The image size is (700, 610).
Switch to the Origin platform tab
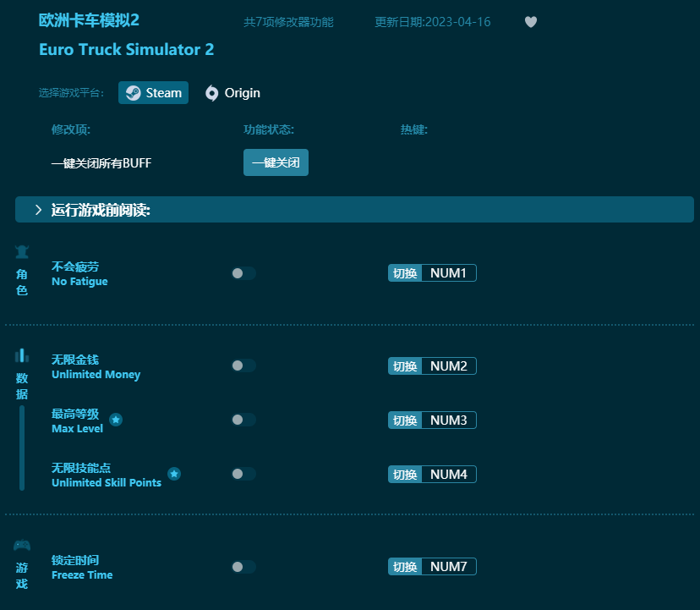click(x=232, y=93)
